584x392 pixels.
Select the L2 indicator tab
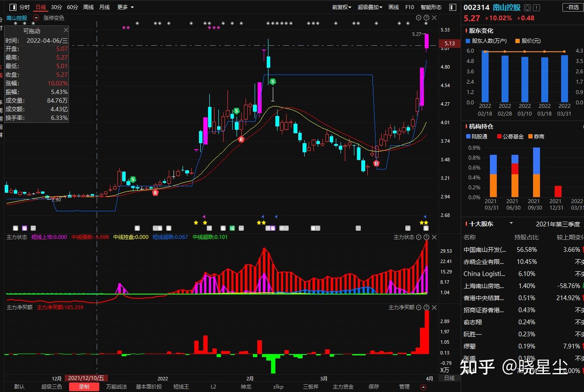[213, 387]
